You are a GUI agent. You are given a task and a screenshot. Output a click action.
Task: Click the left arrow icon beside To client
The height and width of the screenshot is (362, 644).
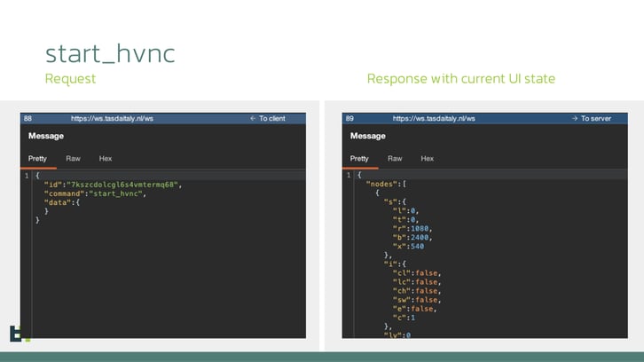click(253, 118)
